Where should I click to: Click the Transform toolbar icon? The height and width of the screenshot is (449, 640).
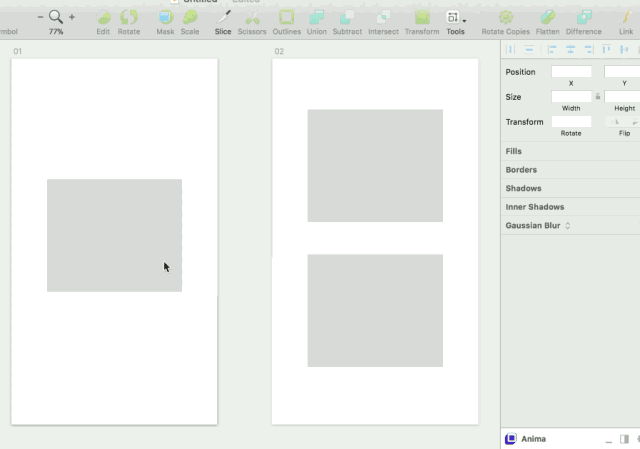[422, 18]
